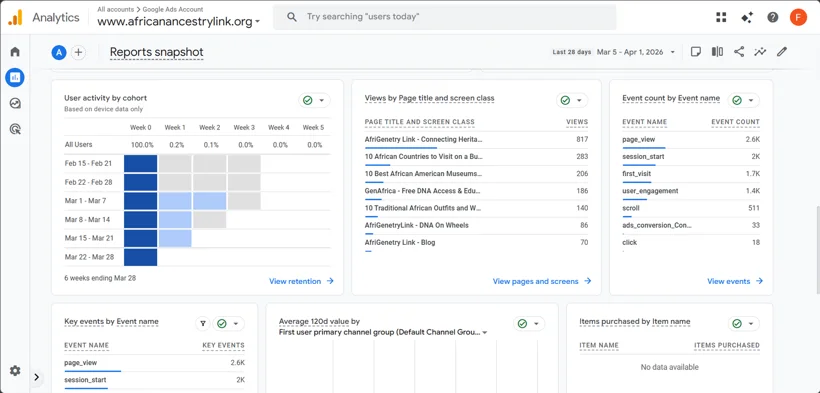Customize report with the pencil icon

pos(781,52)
